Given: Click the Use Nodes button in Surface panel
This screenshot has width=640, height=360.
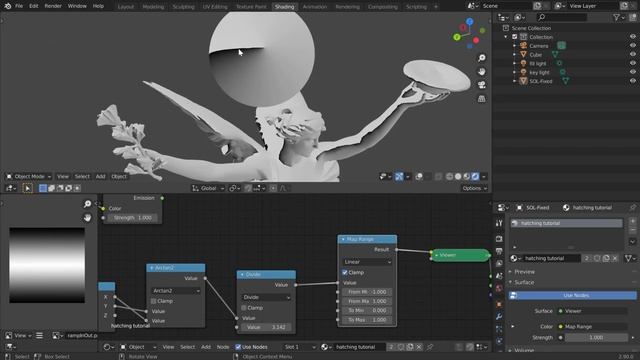Looking at the screenshot, I should (572, 295).
